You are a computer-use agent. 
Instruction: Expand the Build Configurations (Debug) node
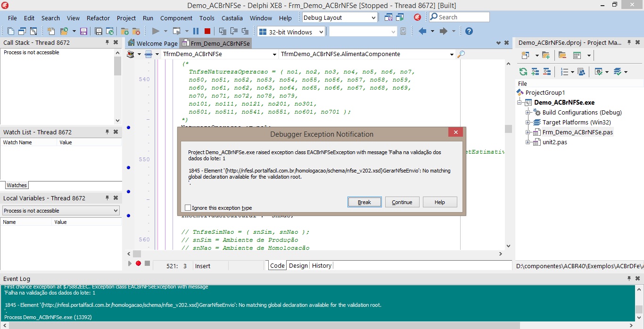(x=528, y=113)
